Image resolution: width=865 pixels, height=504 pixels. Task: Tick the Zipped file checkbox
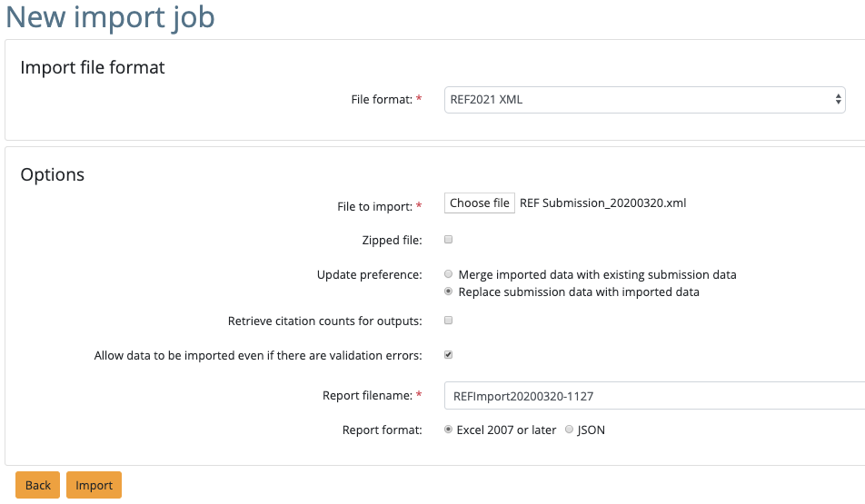[x=448, y=241]
